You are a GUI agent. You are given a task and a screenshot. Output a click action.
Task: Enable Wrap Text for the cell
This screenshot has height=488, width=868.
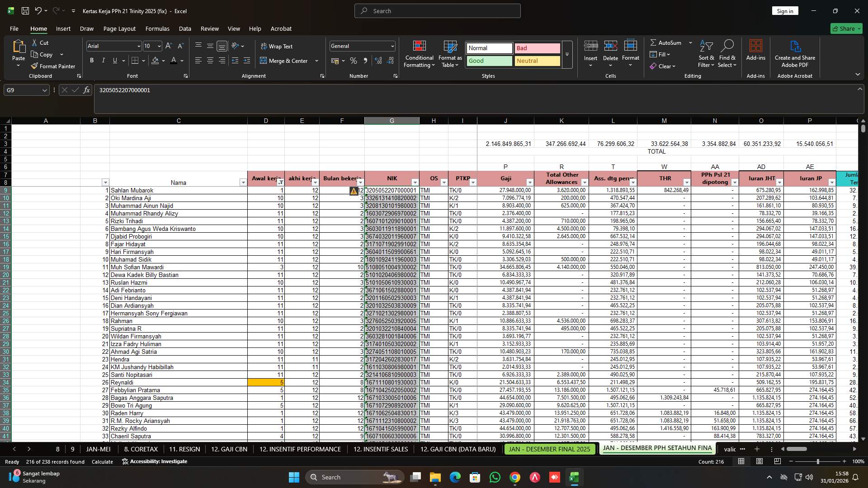tap(278, 46)
